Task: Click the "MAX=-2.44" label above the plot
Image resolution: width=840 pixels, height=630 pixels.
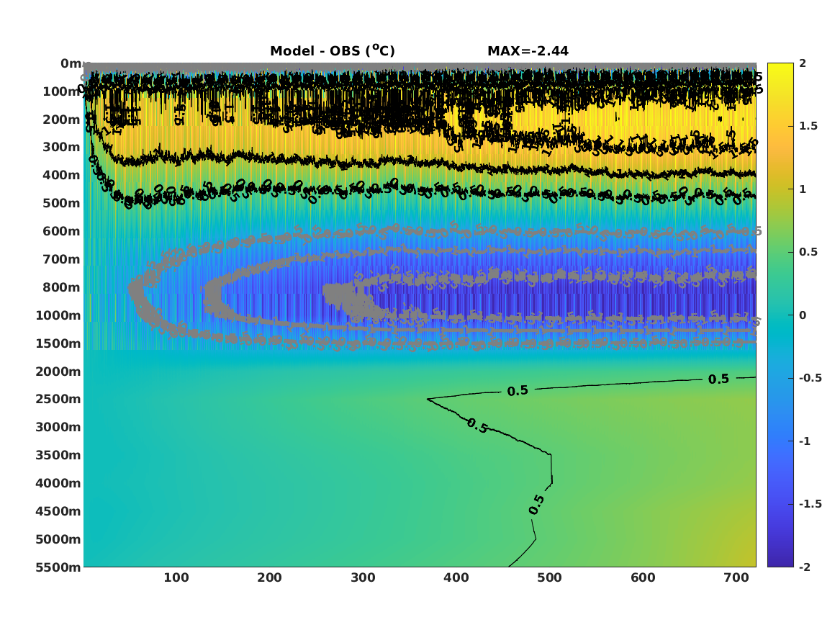Action: pos(528,51)
